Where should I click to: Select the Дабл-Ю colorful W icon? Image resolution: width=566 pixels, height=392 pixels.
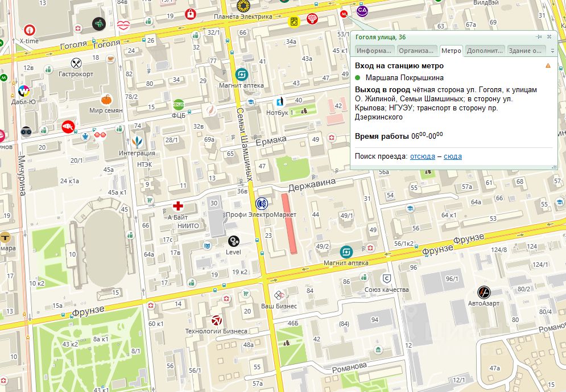(x=24, y=91)
